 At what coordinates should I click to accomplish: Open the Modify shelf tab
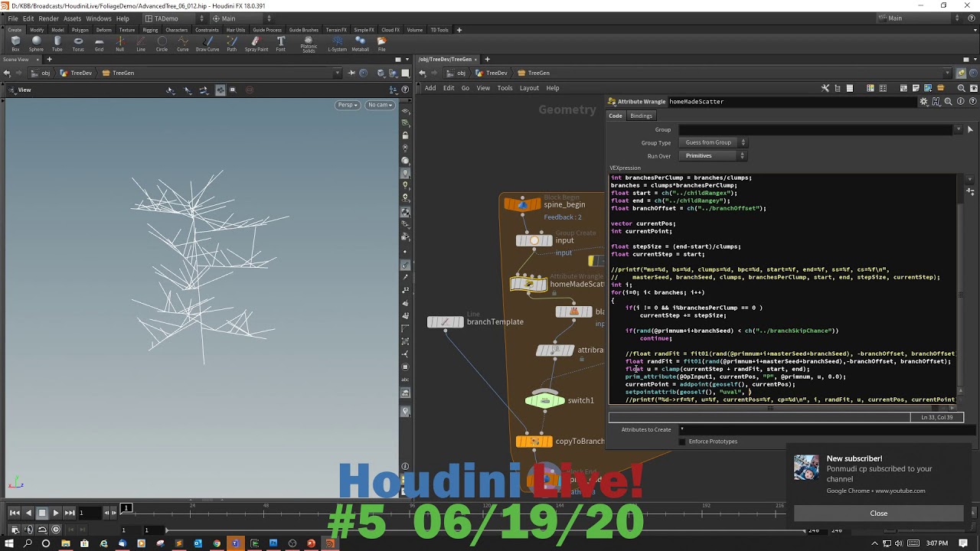click(37, 30)
